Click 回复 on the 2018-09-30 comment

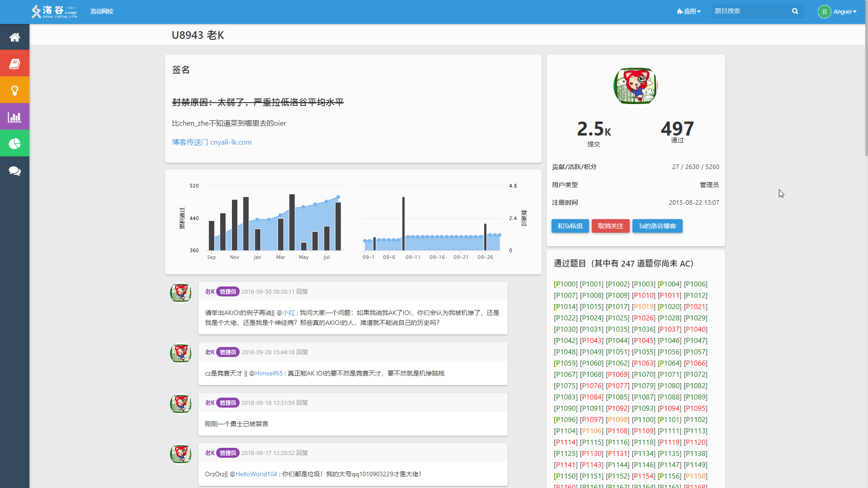point(302,291)
